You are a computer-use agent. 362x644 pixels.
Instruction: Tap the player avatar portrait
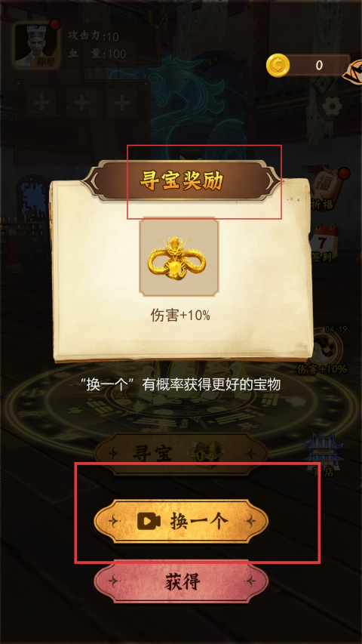38,45
